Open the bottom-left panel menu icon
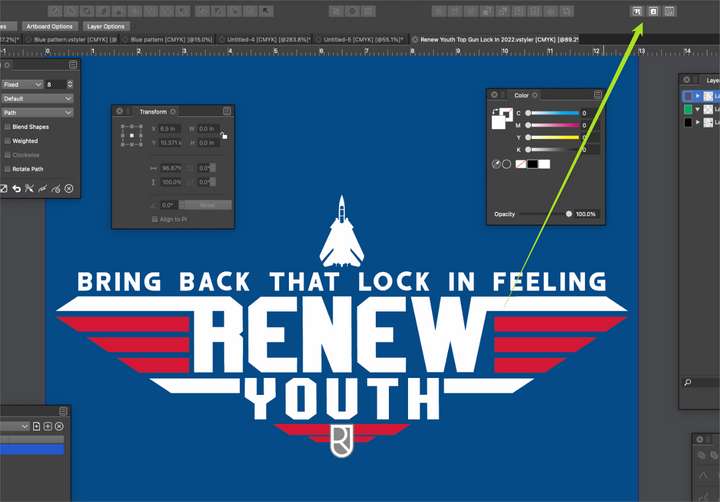Screen dimensions: 720x502 click(63, 411)
